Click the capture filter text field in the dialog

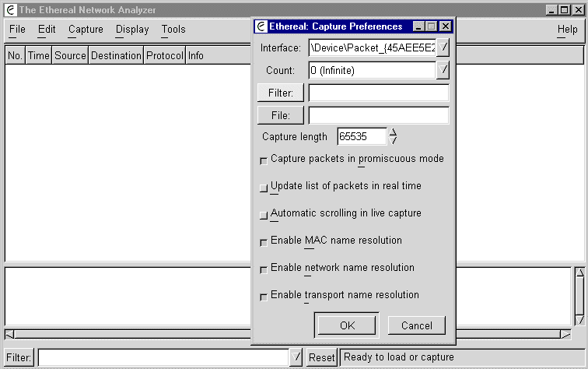(379, 93)
